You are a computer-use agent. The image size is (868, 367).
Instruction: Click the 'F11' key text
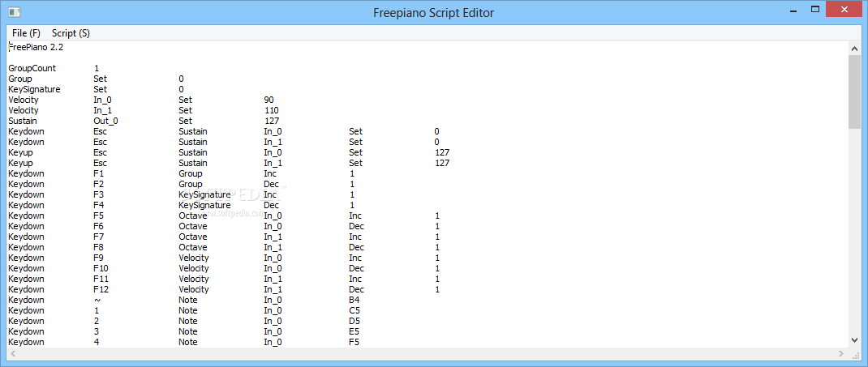pos(101,279)
